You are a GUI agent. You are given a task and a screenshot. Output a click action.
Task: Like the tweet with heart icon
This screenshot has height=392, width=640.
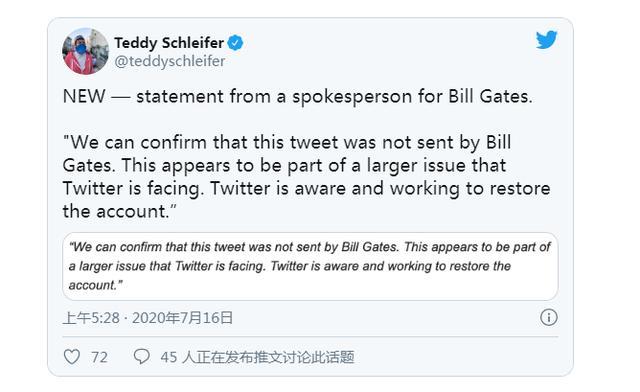pyautogui.click(x=72, y=357)
